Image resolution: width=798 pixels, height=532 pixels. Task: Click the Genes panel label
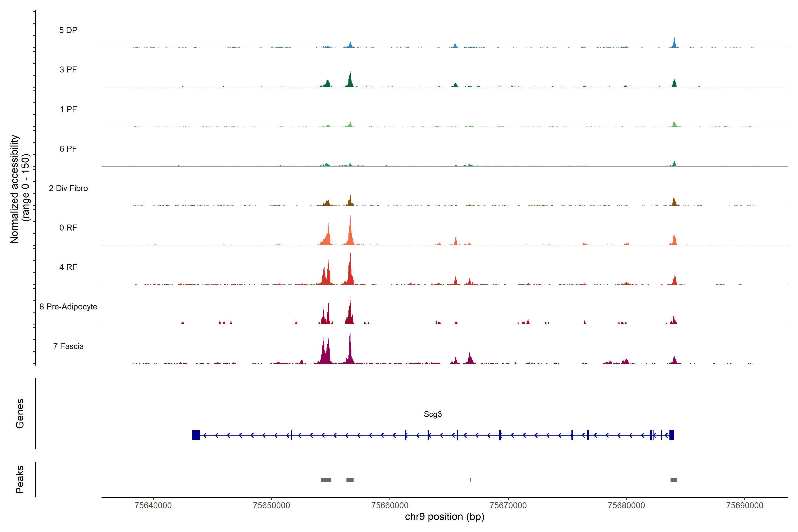pos(20,414)
